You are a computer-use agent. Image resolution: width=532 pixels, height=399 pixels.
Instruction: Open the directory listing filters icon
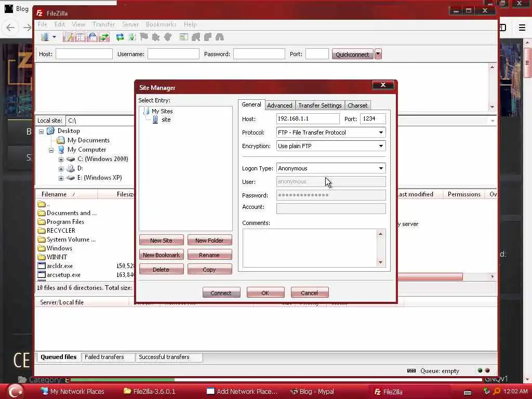183,37
